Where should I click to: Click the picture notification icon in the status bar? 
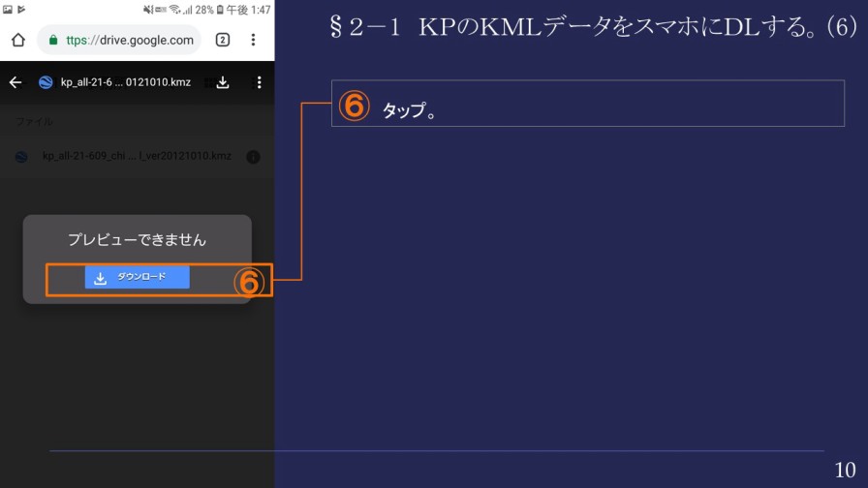[8, 10]
